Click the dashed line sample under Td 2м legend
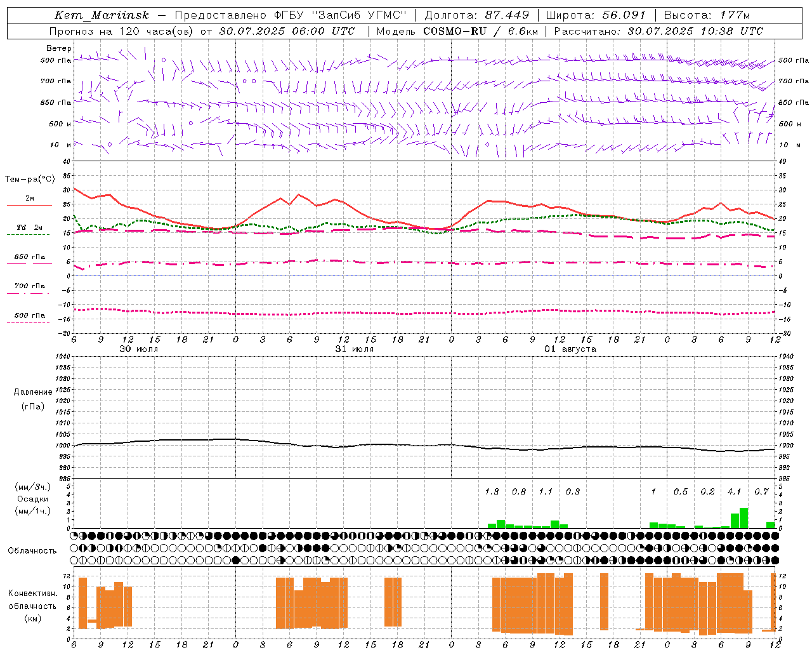Image resolution: width=812 pixels, height=650 pixels. tap(28, 235)
